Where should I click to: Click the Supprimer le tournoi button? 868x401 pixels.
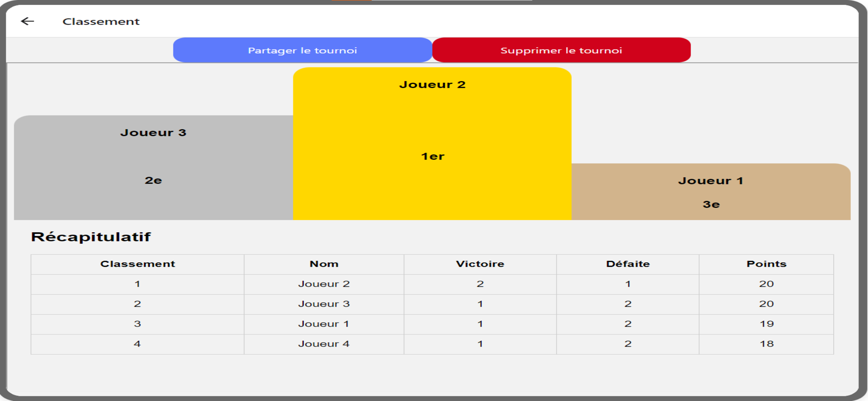point(561,50)
